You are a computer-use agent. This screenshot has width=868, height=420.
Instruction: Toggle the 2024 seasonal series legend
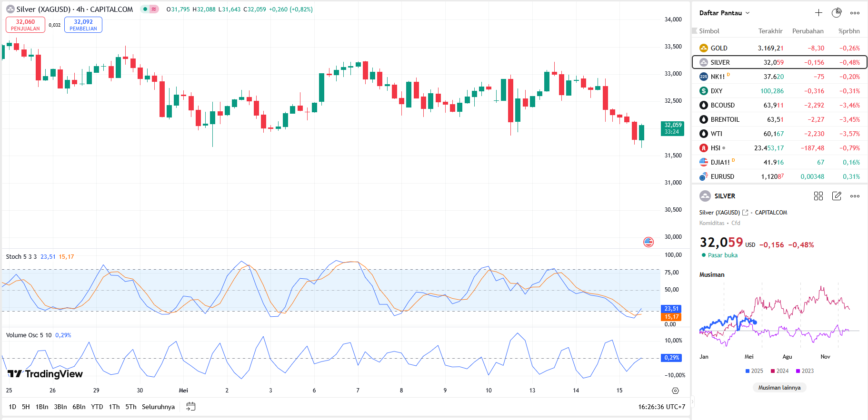point(779,371)
